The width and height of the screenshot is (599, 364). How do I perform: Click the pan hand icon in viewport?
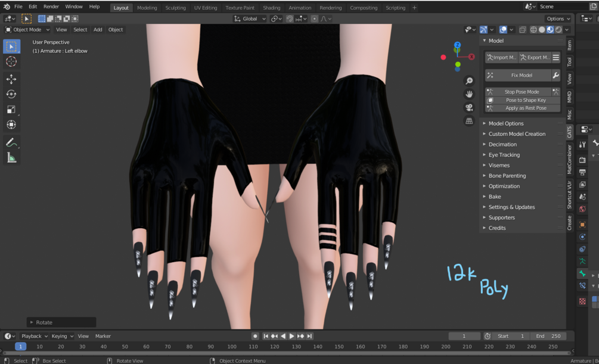469,94
